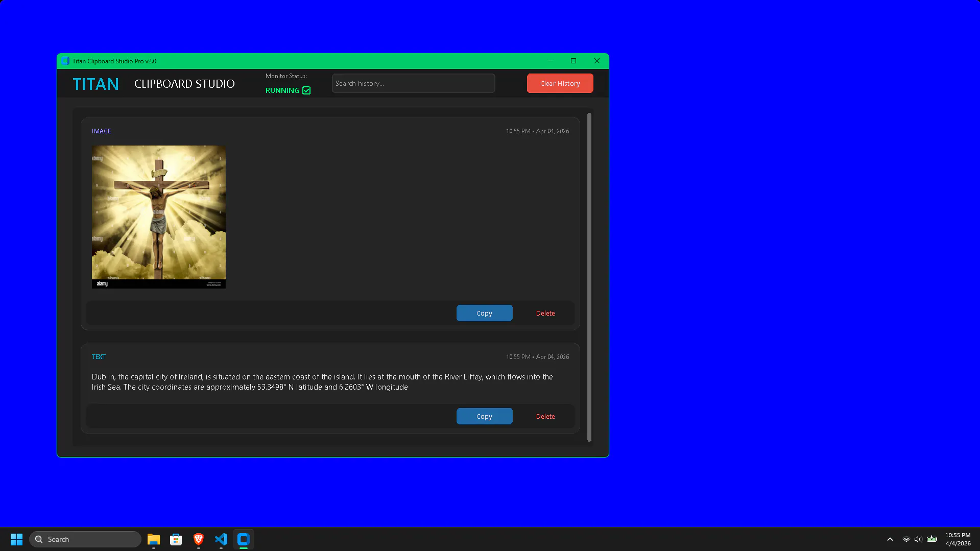Select the Dublin coordinates text paragraph
Viewport: 980px width, 551px height.
click(x=322, y=382)
